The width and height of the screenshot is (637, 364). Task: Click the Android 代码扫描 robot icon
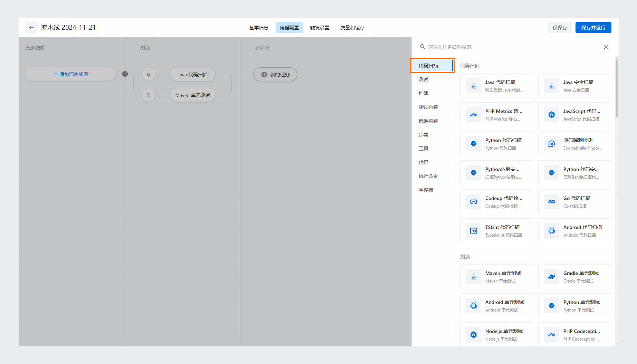point(552,231)
